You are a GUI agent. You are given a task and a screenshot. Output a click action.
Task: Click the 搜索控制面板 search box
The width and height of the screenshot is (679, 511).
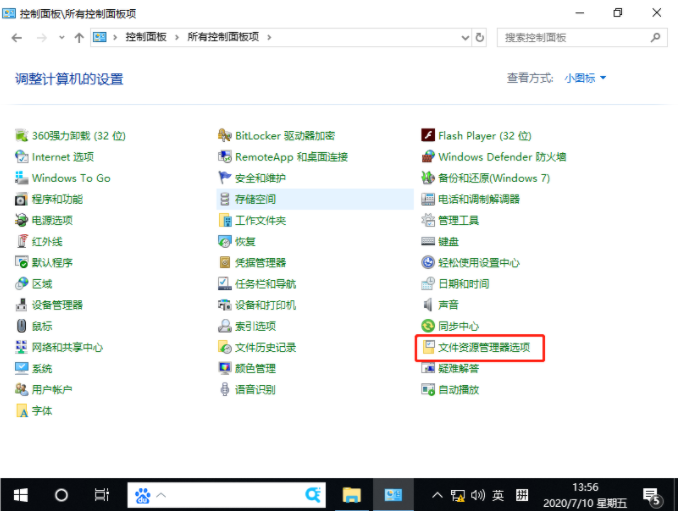tap(573, 37)
